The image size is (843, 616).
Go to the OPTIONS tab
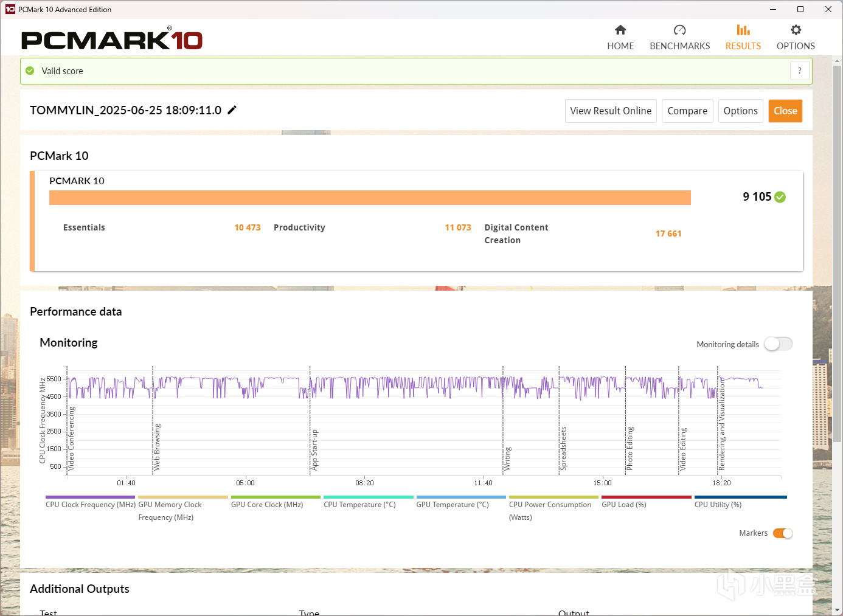point(796,38)
